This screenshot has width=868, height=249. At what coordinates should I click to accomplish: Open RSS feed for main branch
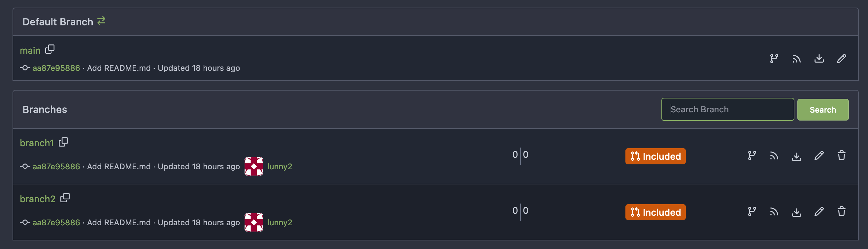(x=797, y=59)
